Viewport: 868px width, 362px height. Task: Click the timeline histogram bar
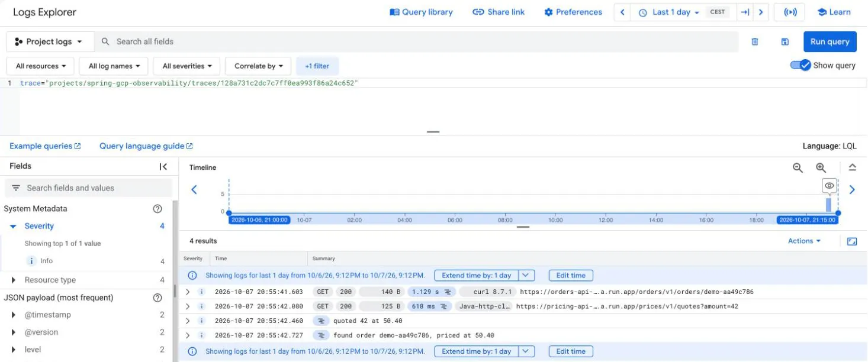(829, 205)
